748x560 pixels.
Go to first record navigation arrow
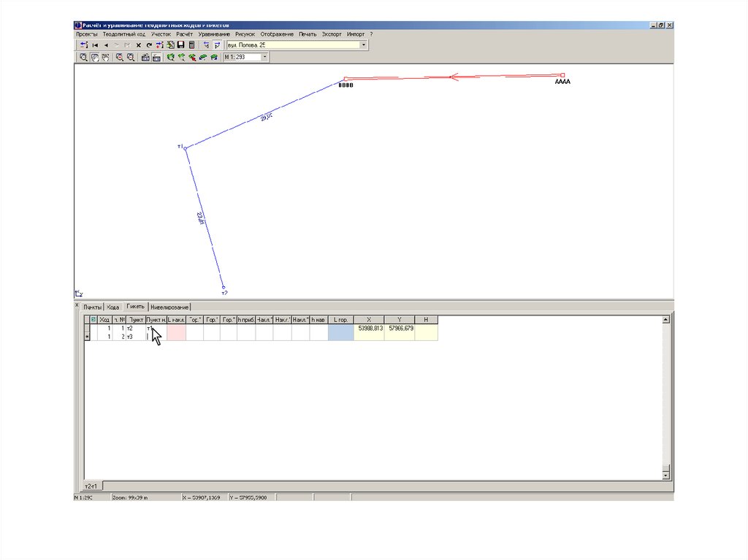pos(95,45)
